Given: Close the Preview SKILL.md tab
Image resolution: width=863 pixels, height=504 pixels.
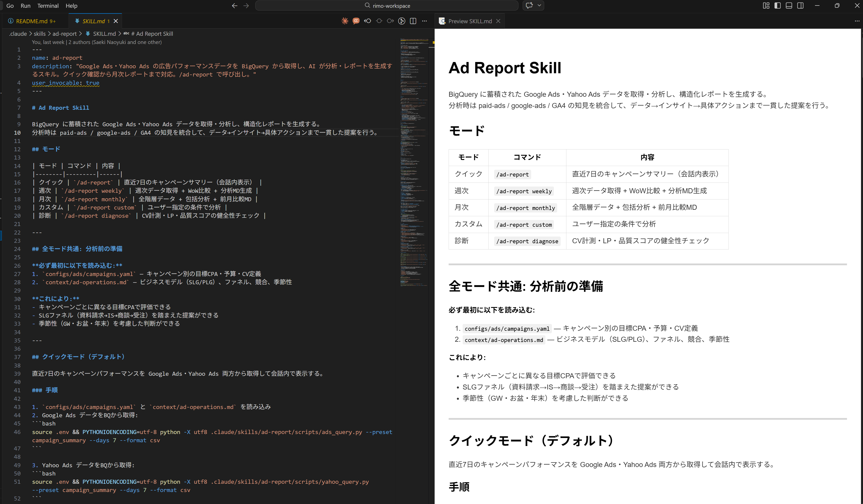Looking at the screenshot, I should pyautogui.click(x=498, y=21).
